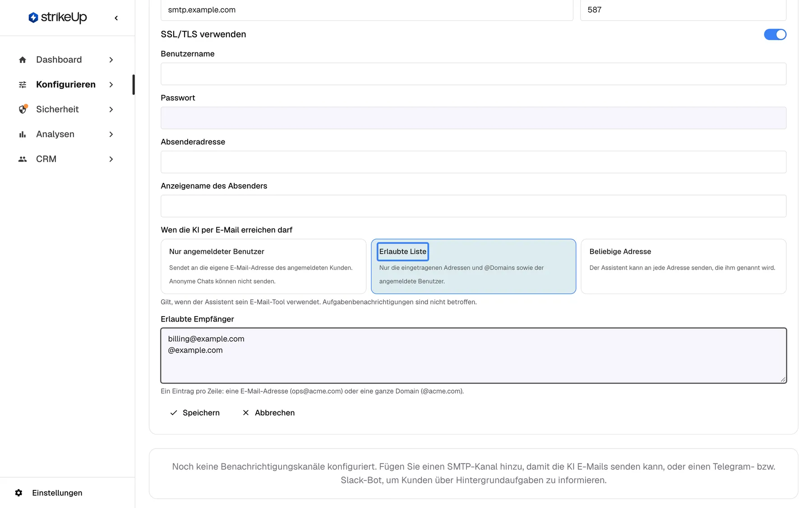The width and height of the screenshot is (812, 508).
Task: Click the CRM people icon
Action: (x=23, y=159)
